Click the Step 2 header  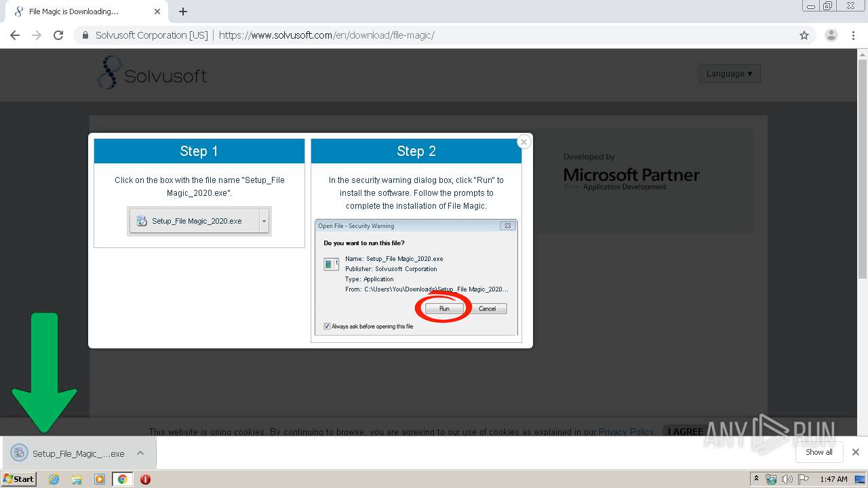(x=416, y=151)
